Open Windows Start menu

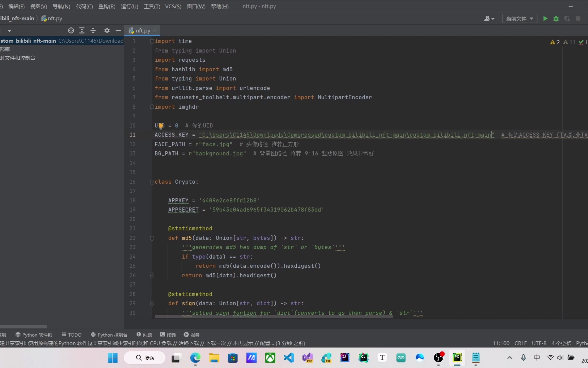point(113,358)
